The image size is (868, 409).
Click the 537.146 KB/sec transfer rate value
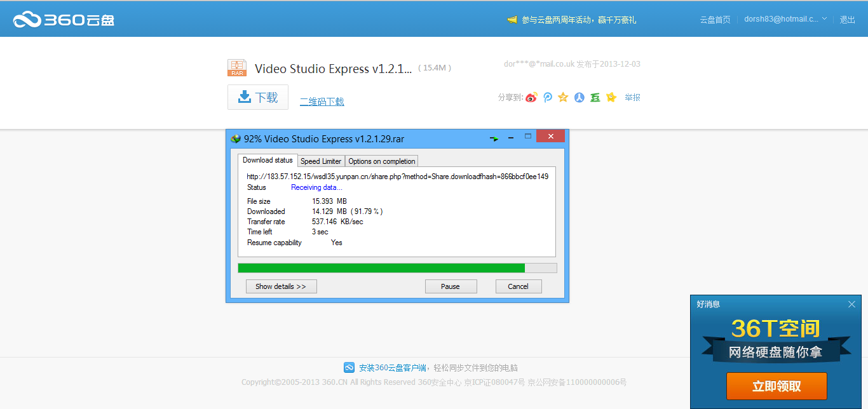[x=337, y=222]
